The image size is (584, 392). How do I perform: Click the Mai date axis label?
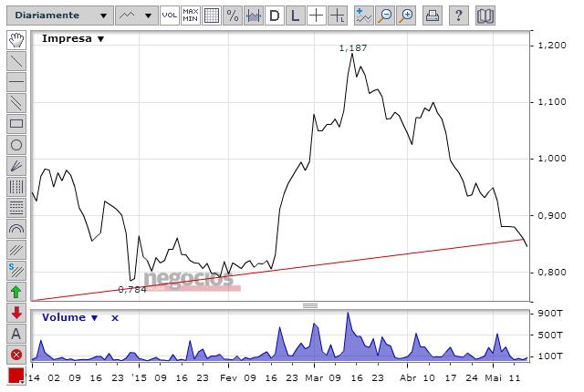[493, 377]
